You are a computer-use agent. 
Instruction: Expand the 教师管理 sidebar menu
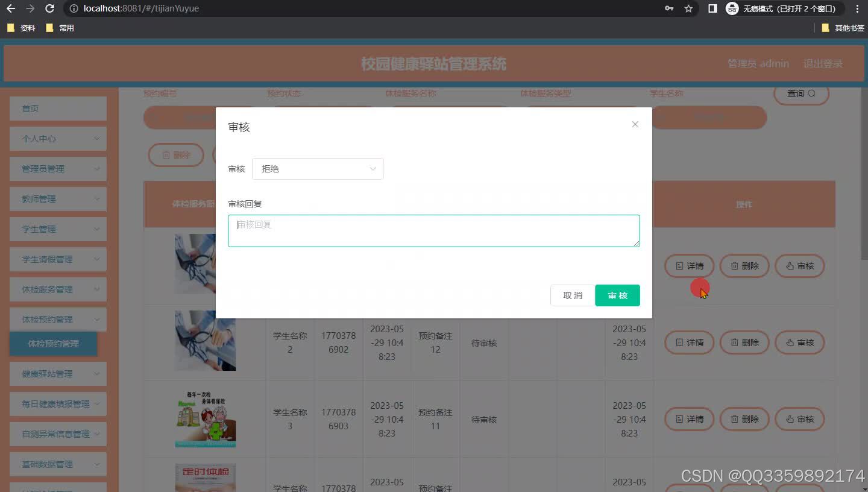point(58,199)
